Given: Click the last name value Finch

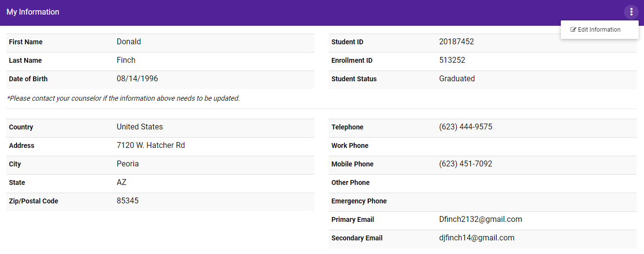Looking at the screenshot, I should coord(126,60).
